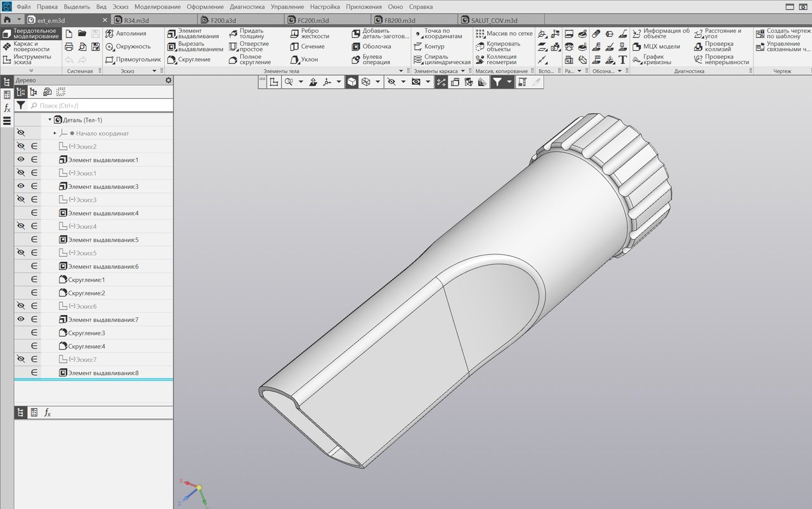
Task: Open Коллекция геометрии tool
Action: tap(495, 60)
